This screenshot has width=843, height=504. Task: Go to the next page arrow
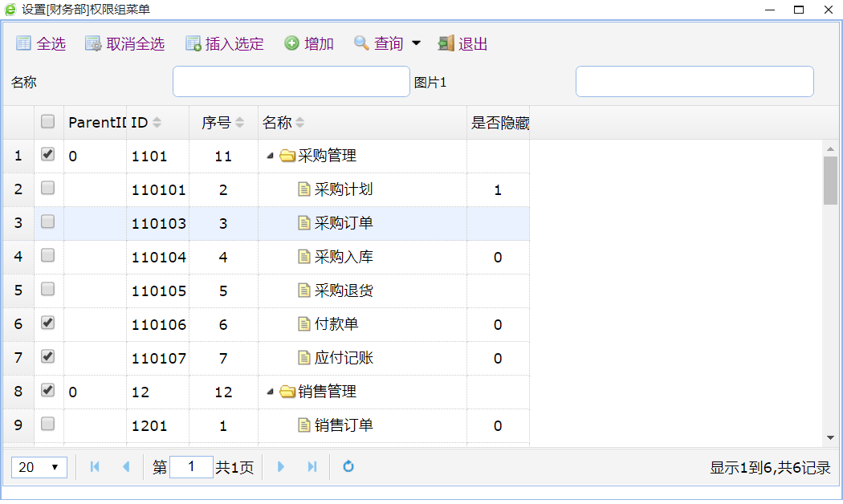pyautogui.click(x=281, y=466)
